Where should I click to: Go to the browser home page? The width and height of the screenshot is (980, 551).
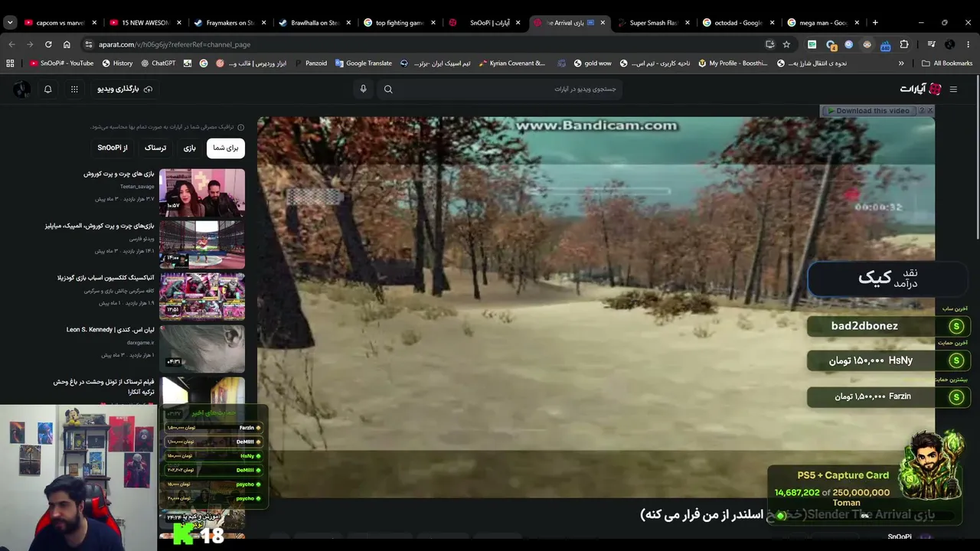(x=67, y=44)
